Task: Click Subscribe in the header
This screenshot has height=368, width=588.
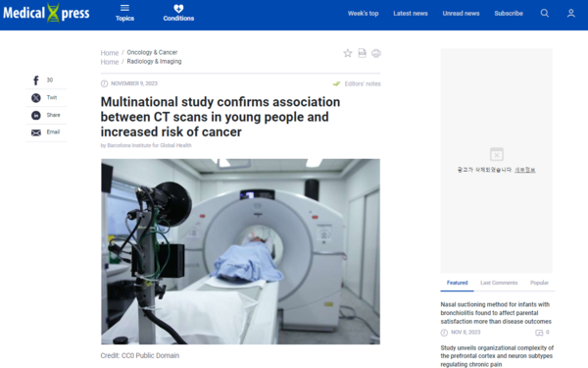Action: point(509,13)
